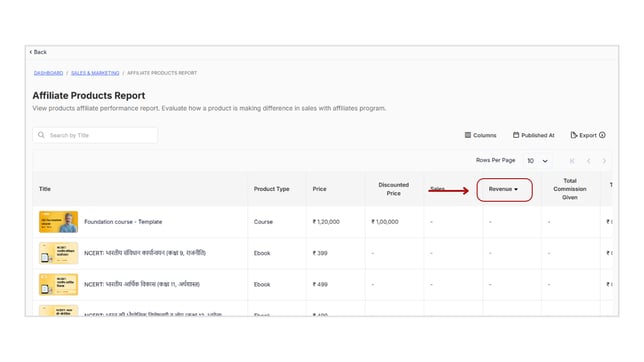The width and height of the screenshot is (644, 362).
Task: Open the Dashboard breadcrumb link
Action: [48, 73]
